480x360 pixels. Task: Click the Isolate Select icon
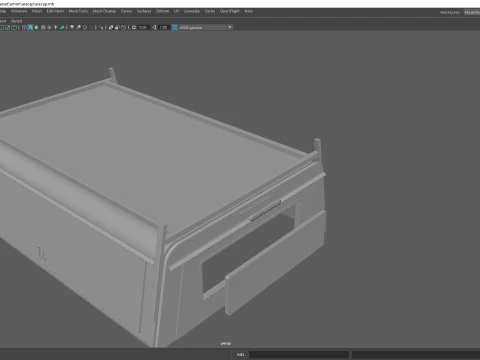point(101,27)
